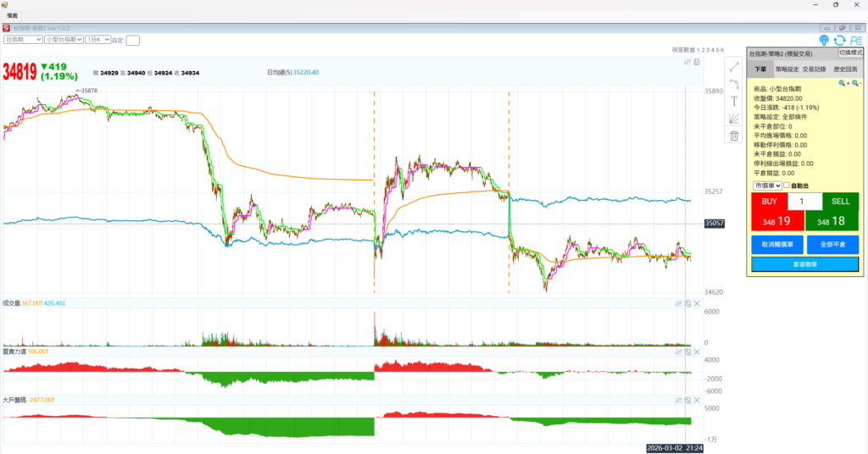Open the 市價單 order type dropdown
Image resolution: width=868 pixels, height=454 pixels.
point(765,185)
